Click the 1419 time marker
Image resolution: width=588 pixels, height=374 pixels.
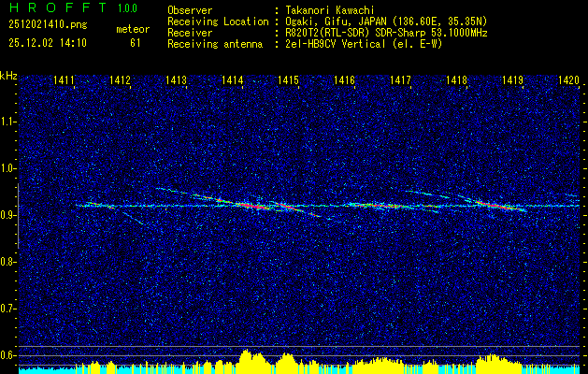point(512,79)
